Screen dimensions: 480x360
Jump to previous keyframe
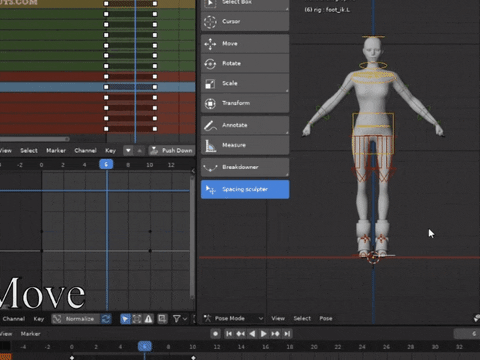pyautogui.click(x=241, y=334)
